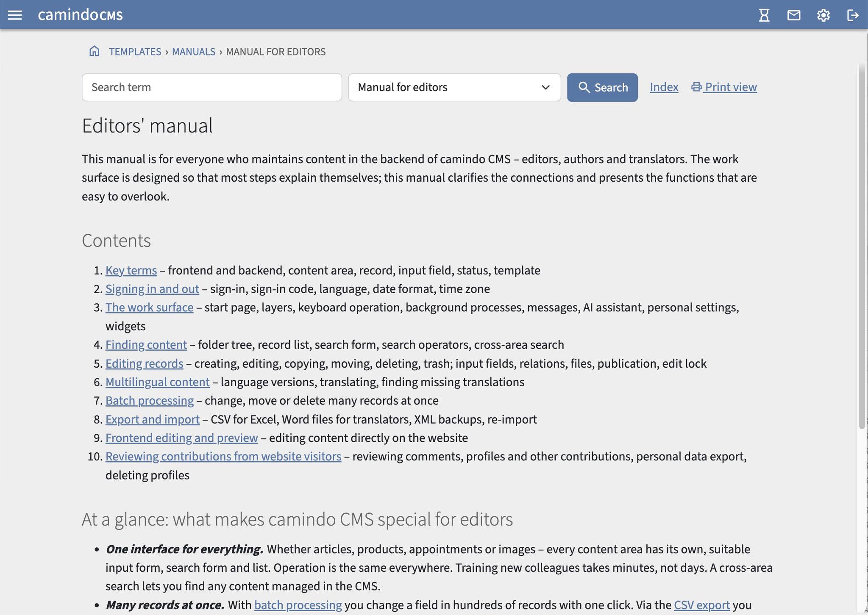Image resolution: width=868 pixels, height=615 pixels.
Task: Expand the Manual for editors dropdown
Action: click(x=454, y=87)
